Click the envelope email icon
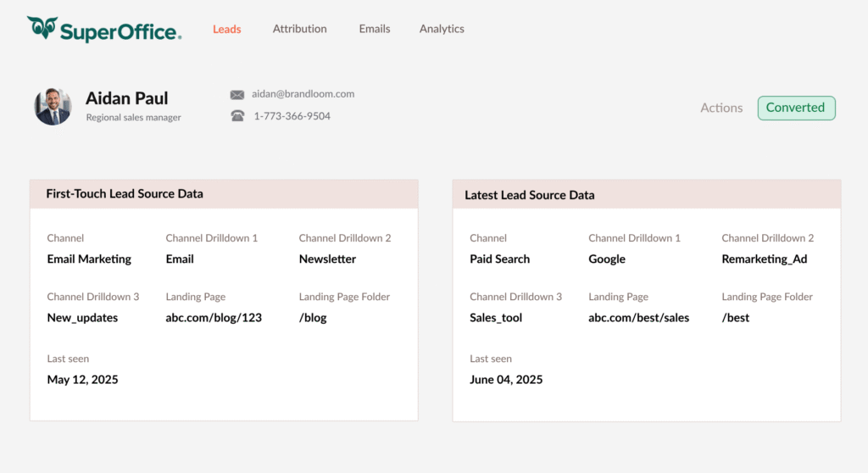Screen dimensions: 868x473 point(237,95)
